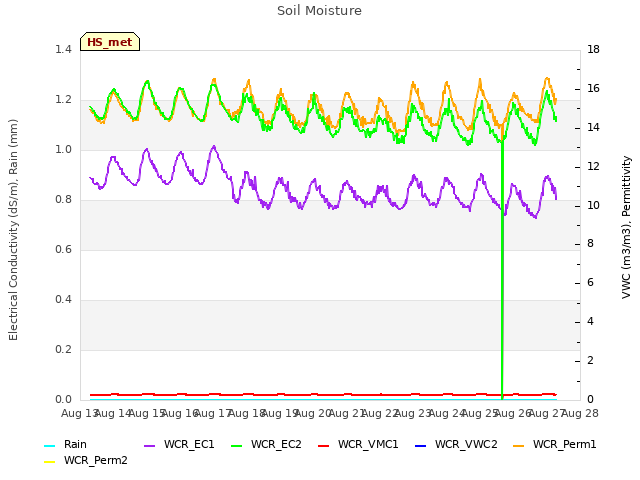Click the right axis title VWC Permittivity
The width and height of the screenshot is (640, 480).
[627, 227]
